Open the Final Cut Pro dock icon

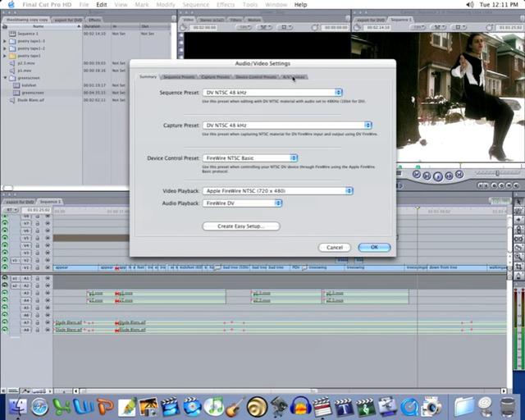[322, 406]
